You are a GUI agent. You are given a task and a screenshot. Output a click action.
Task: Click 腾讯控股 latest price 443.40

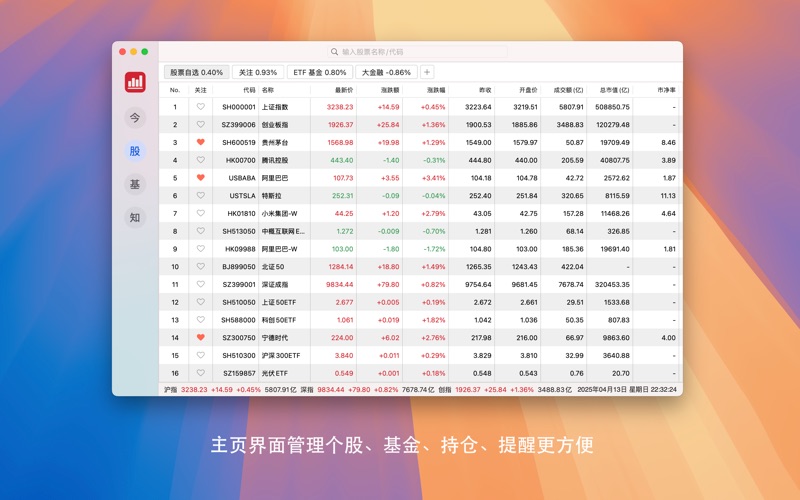pos(342,160)
